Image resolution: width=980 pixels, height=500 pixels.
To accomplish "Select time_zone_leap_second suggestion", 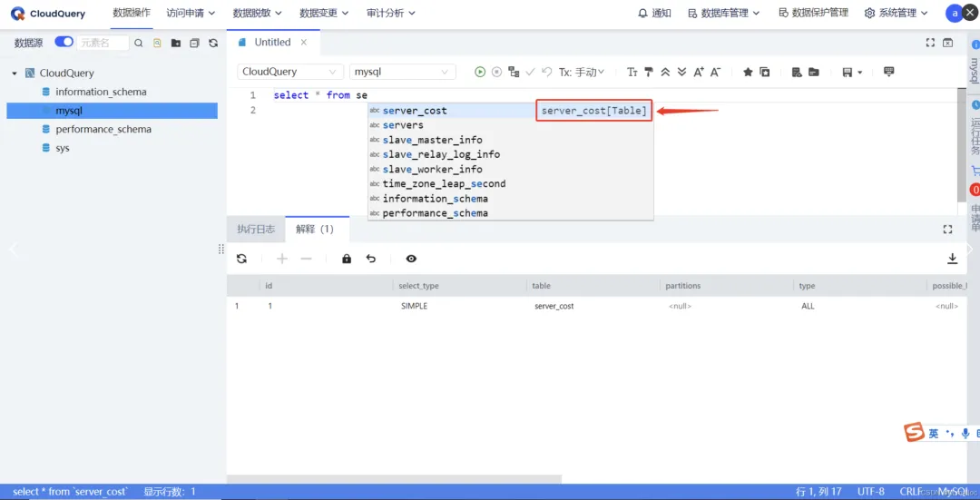I will [x=510, y=183].
